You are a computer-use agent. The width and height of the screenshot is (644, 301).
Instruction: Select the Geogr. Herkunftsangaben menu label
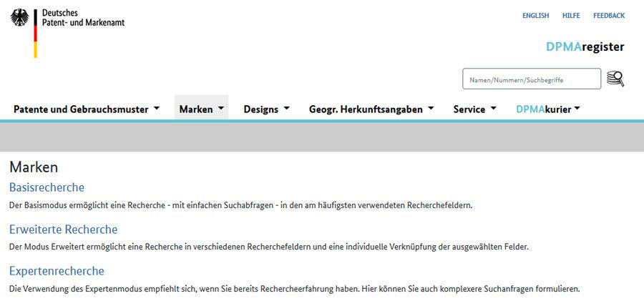[366, 109]
